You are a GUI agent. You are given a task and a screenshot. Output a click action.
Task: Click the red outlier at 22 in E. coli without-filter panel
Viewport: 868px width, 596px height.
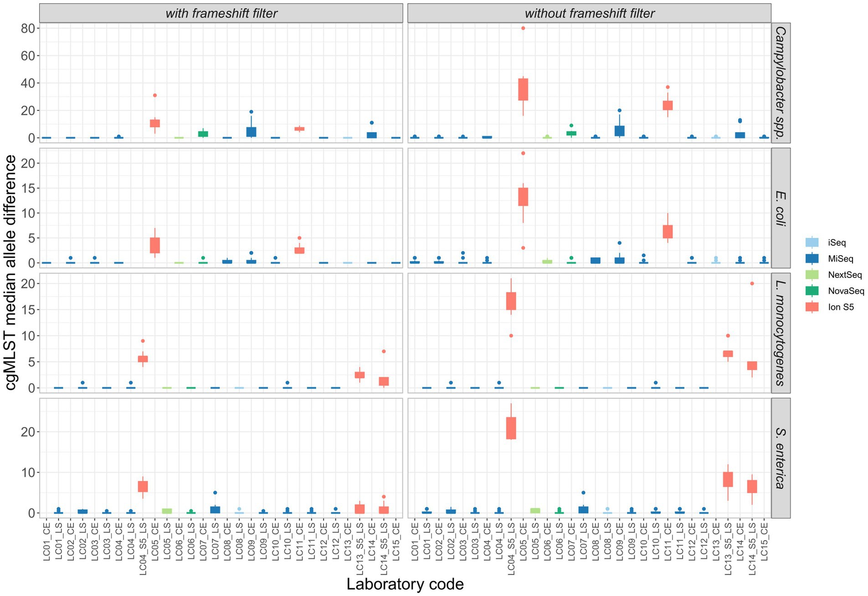pyautogui.click(x=523, y=153)
